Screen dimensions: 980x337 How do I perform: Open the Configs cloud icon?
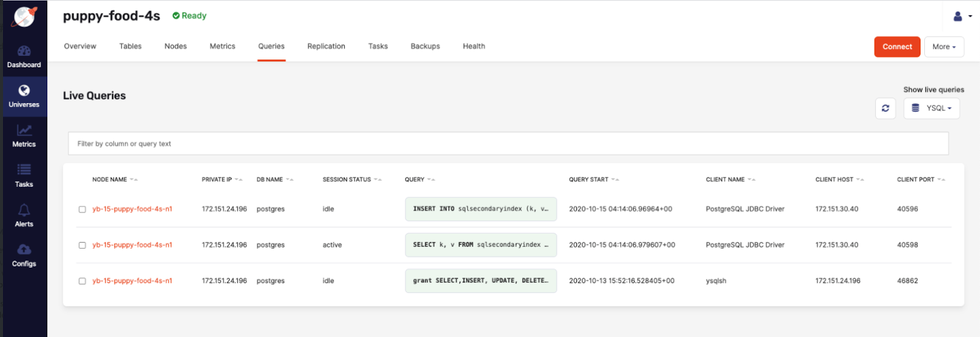24,249
